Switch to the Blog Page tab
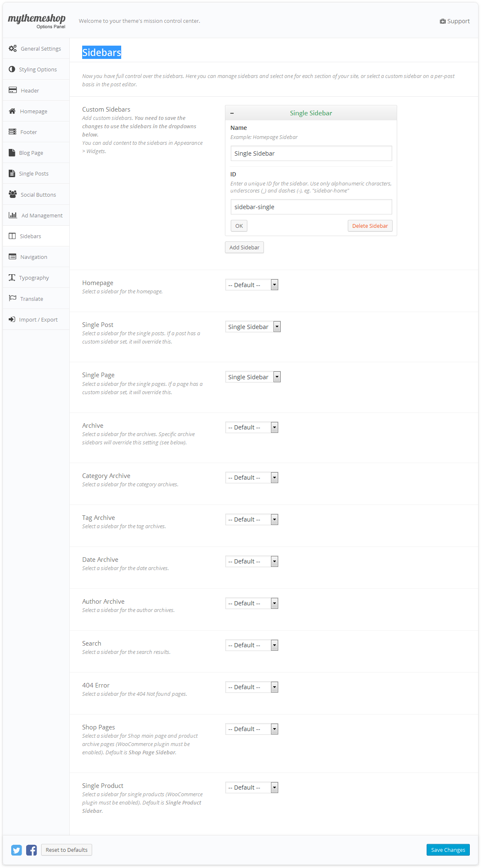481x868 pixels. 31,153
